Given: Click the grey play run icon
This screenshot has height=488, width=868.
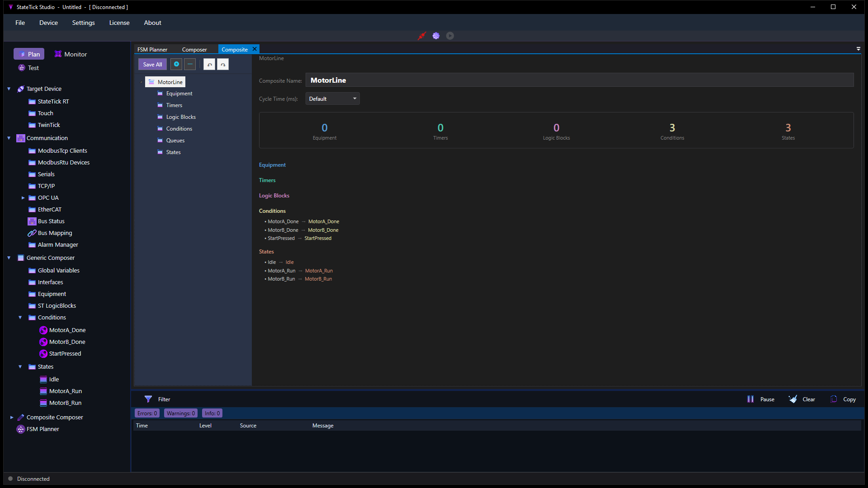Looking at the screenshot, I should (450, 36).
